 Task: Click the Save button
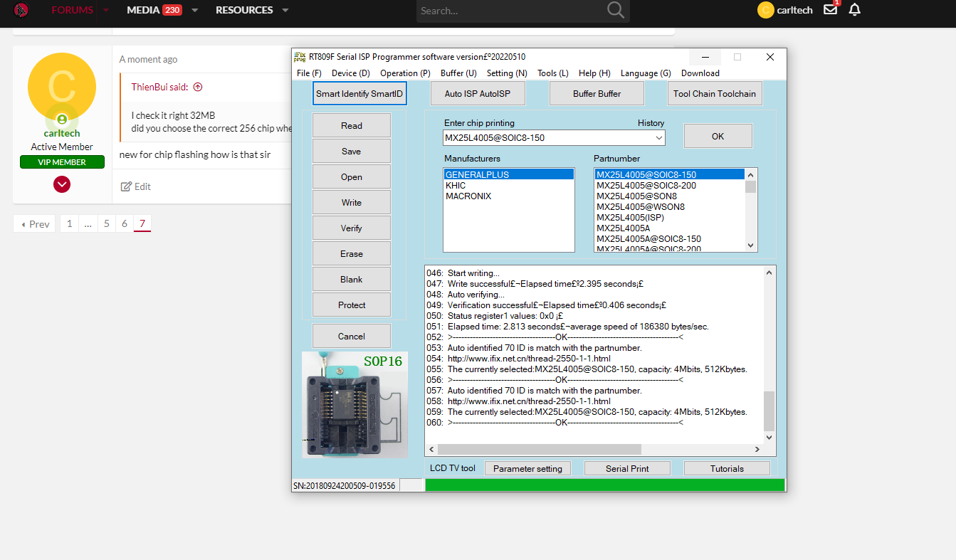click(352, 151)
